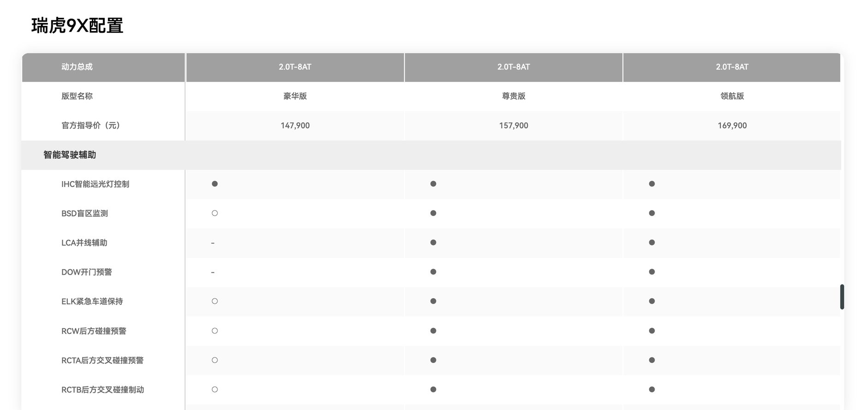Click the dash in the LCA并线辅助 row
The height and width of the screenshot is (410, 868).
(213, 243)
